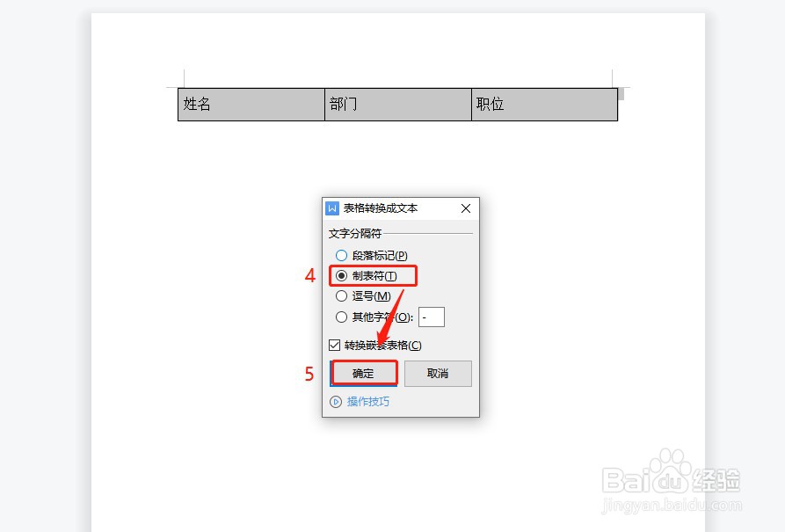Open the 操作技巧 link
Image resolution: width=785 pixels, height=532 pixels.
[x=368, y=402]
